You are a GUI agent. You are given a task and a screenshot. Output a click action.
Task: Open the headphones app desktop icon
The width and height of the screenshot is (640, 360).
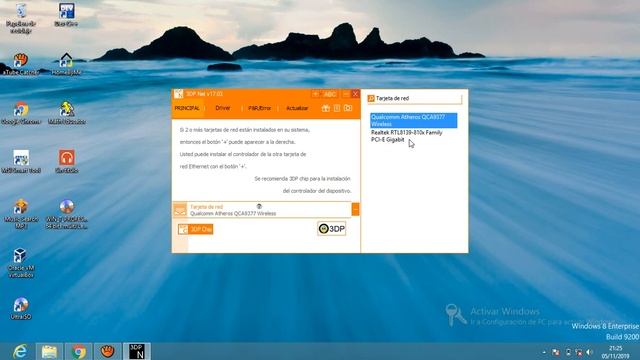pos(67,162)
